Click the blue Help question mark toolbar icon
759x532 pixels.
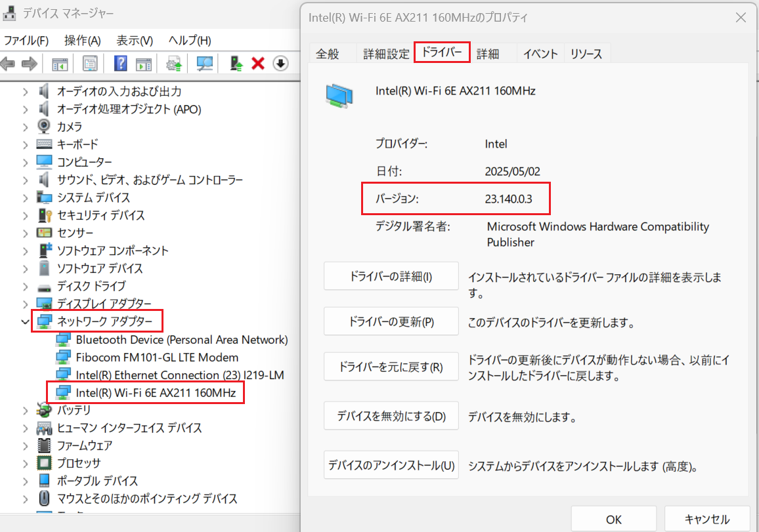pos(120,64)
